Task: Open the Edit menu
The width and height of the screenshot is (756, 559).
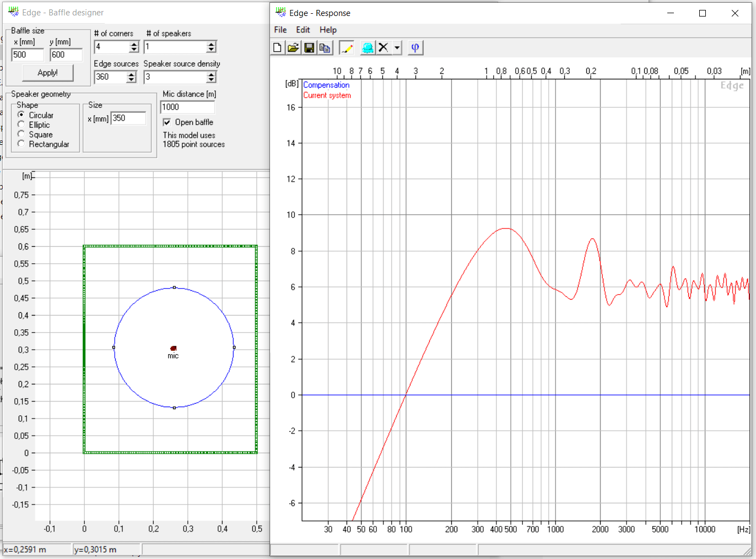Action: click(x=303, y=30)
